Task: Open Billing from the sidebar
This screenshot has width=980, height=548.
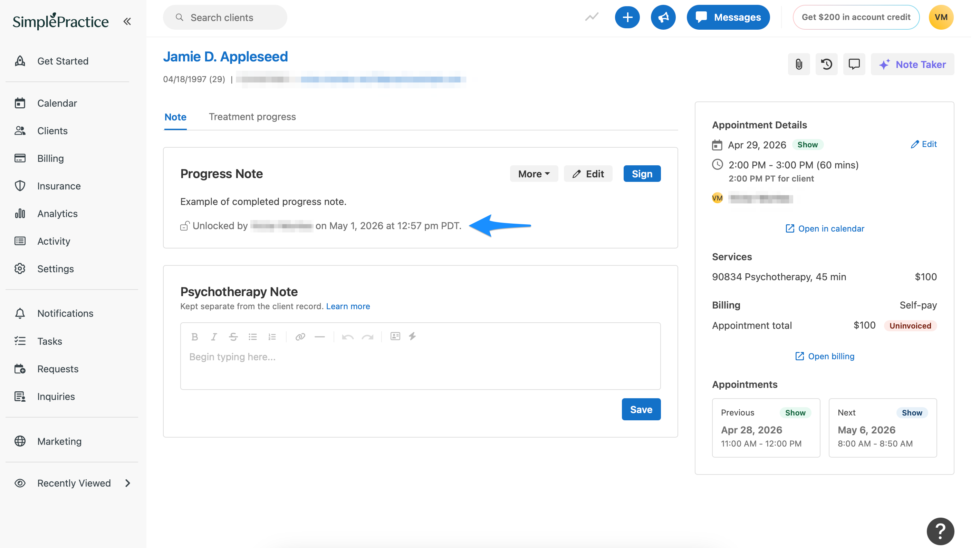Action: pos(50,158)
